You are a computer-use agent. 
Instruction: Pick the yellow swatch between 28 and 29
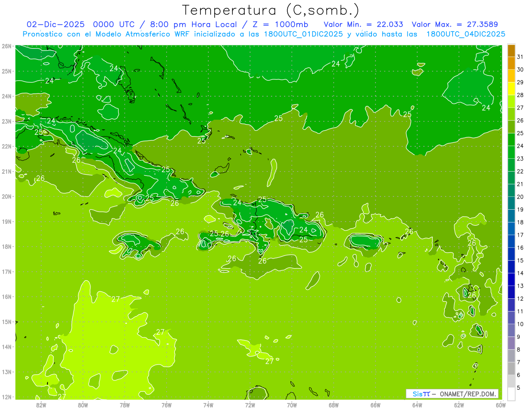pyautogui.click(x=511, y=89)
